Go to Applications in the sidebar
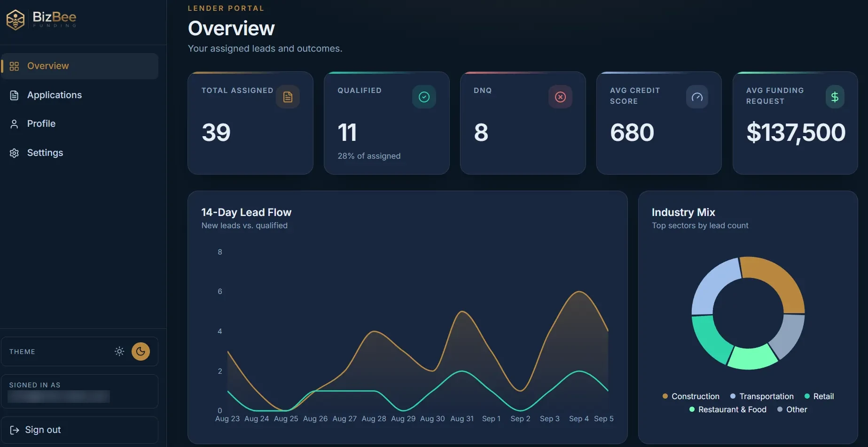 [x=79, y=95]
